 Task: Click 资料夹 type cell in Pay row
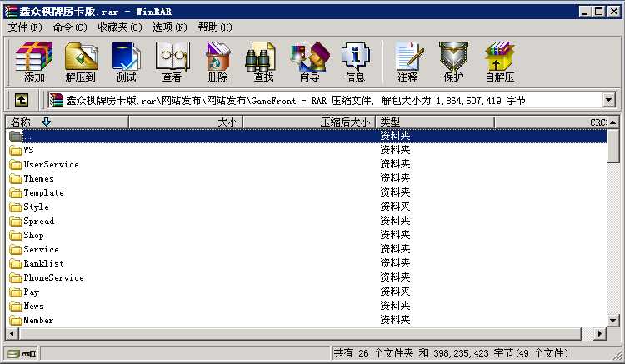point(395,292)
